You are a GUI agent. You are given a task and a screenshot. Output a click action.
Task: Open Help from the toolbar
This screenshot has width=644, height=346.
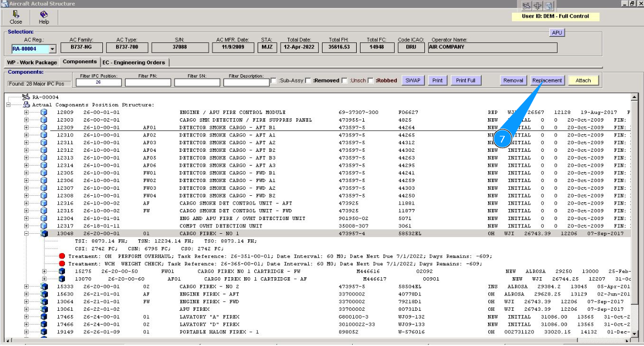[x=43, y=17]
